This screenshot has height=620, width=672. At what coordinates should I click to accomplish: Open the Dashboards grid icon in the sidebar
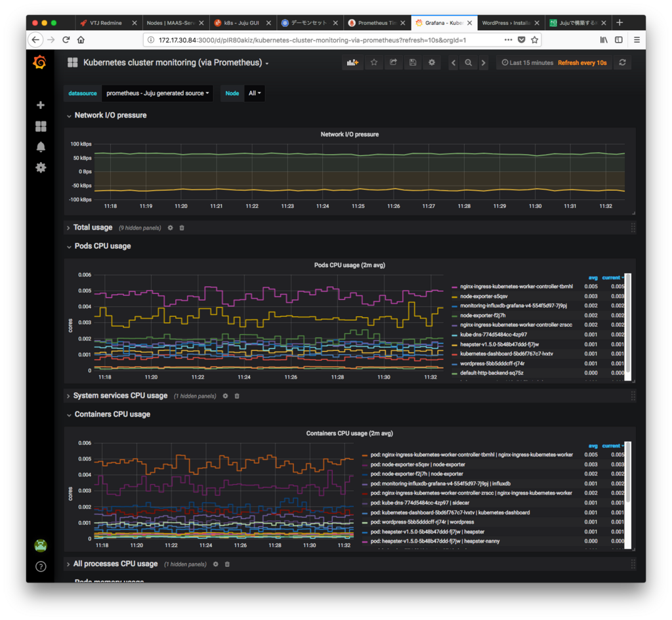(x=41, y=126)
